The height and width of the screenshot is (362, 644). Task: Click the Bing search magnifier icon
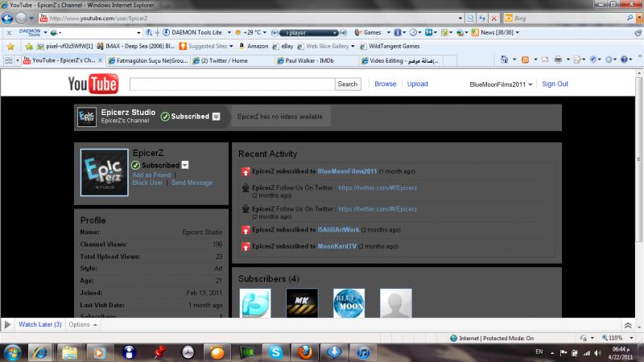[630, 18]
